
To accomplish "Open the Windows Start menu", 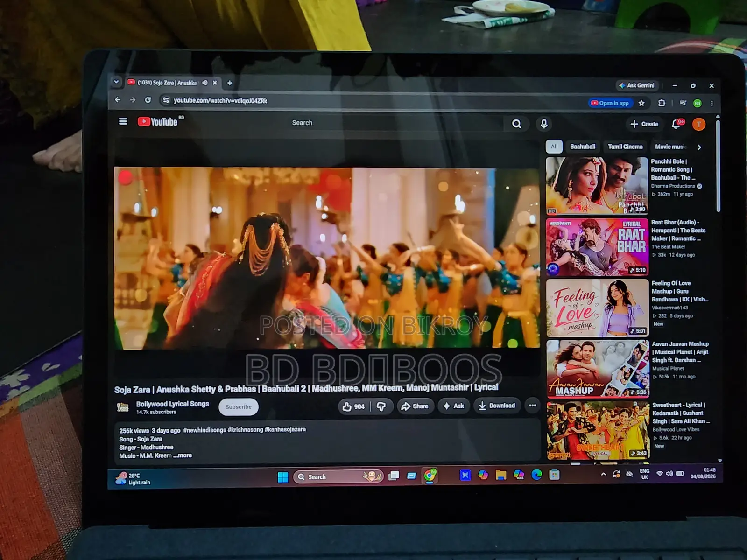I will 283,477.
